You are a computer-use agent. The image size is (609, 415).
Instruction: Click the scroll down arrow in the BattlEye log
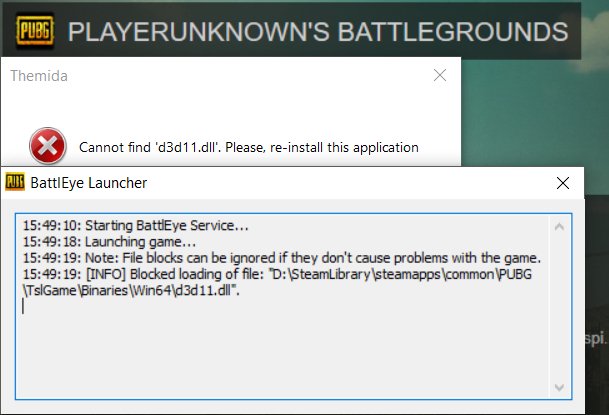(559, 387)
